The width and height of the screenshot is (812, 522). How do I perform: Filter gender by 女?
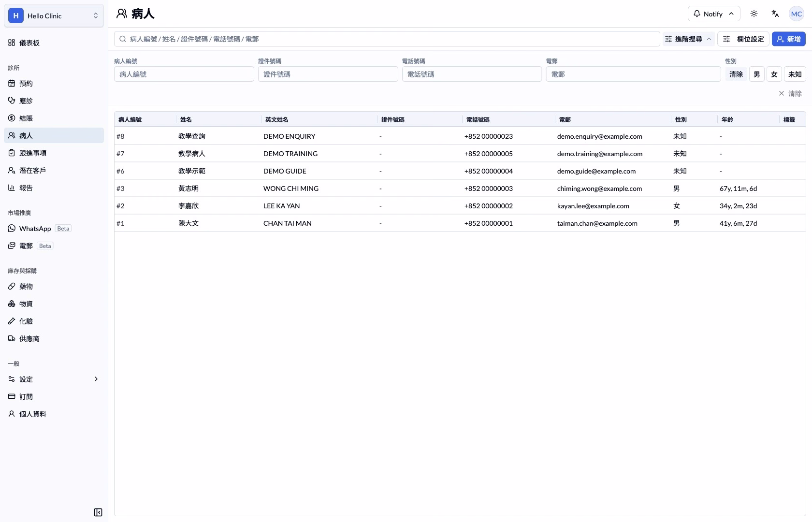(x=774, y=74)
